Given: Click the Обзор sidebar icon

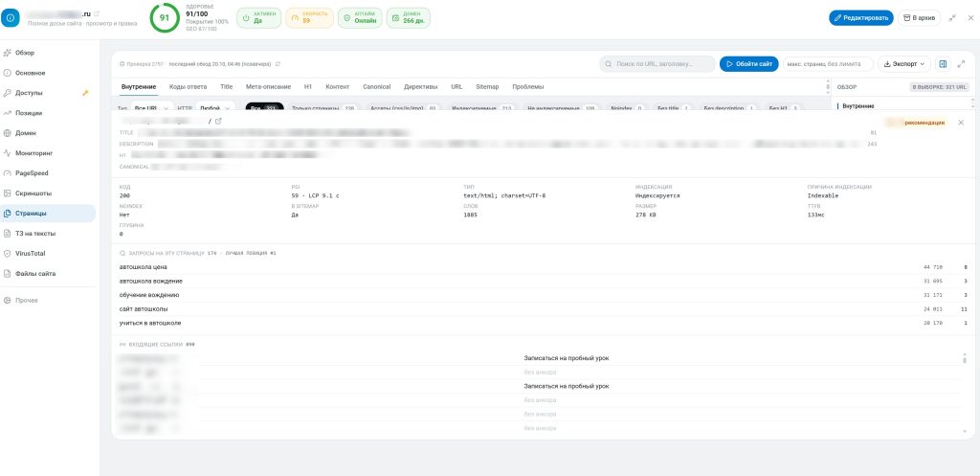Looking at the screenshot, I should click(x=8, y=53).
